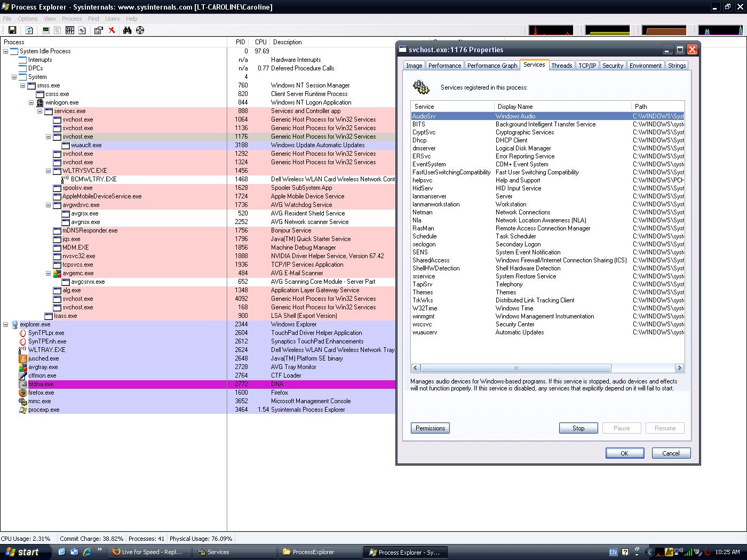Viewport: 747px width, 560px height.
Task: Select the btdna.exe process row
Action: point(198,384)
